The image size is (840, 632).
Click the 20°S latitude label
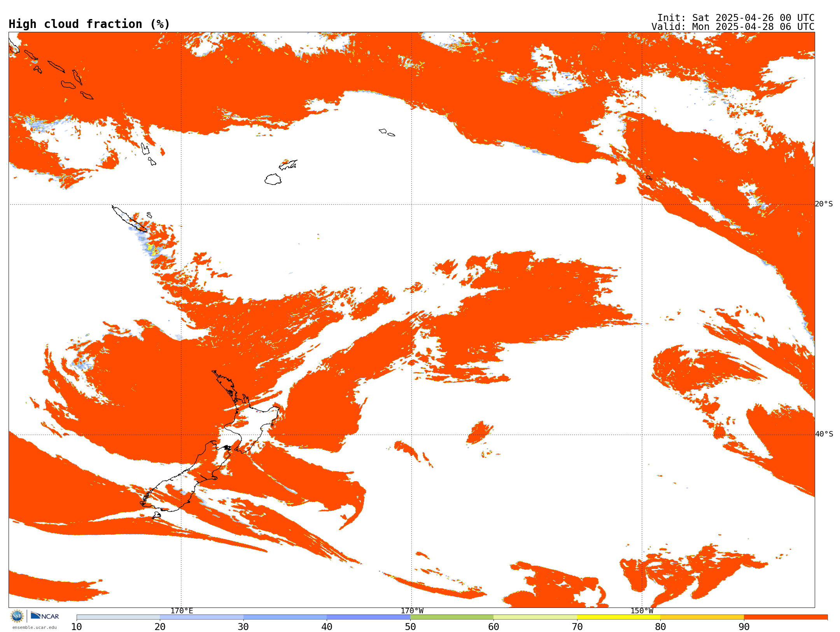824,204
